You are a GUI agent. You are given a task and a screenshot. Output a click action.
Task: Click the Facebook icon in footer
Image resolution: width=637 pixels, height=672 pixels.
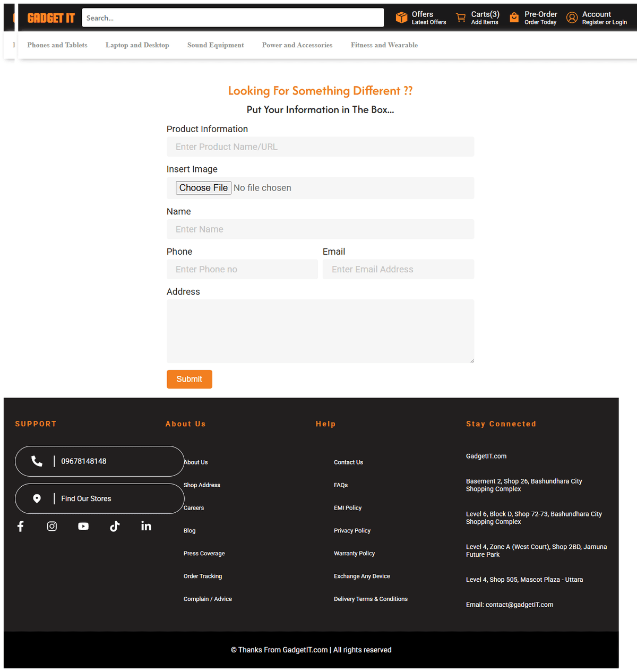tap(21, 526)
